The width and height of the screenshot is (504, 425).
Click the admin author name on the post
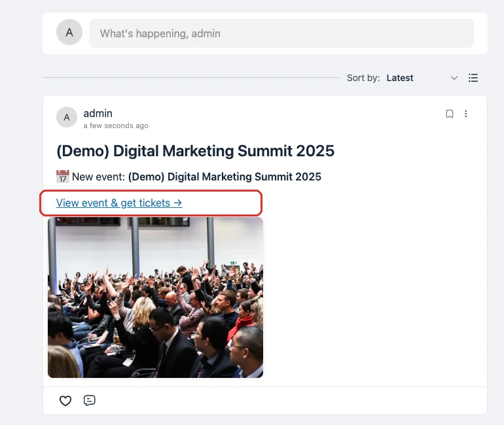tap(98, 114)
